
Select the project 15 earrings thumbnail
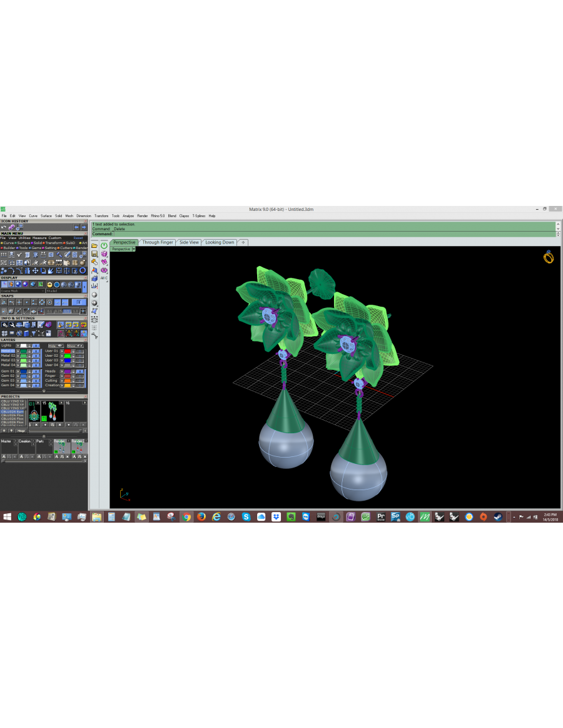click(x=53, y=411)
